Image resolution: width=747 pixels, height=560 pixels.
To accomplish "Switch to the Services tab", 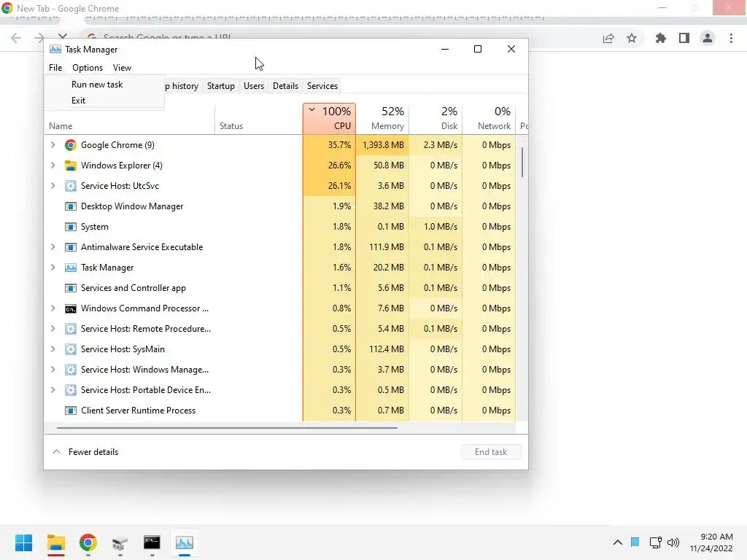I will point(322,86).
